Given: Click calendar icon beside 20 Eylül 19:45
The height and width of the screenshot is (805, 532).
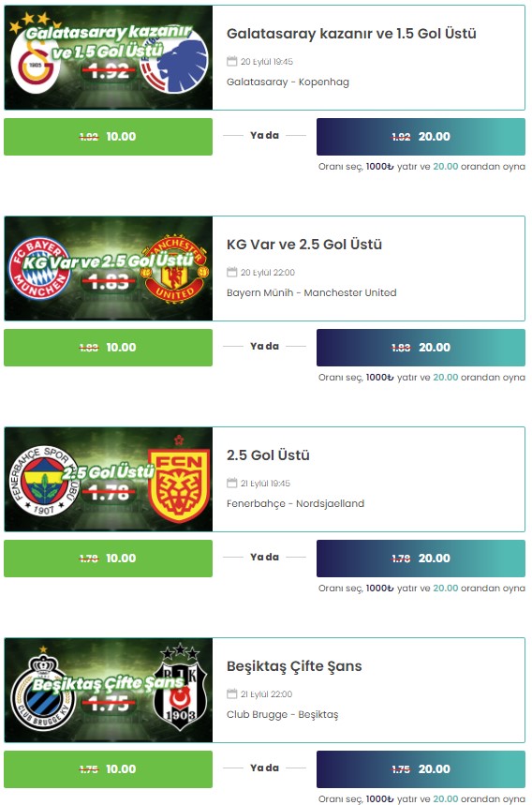Looking at the screenshot, I should tap(232, 61).
